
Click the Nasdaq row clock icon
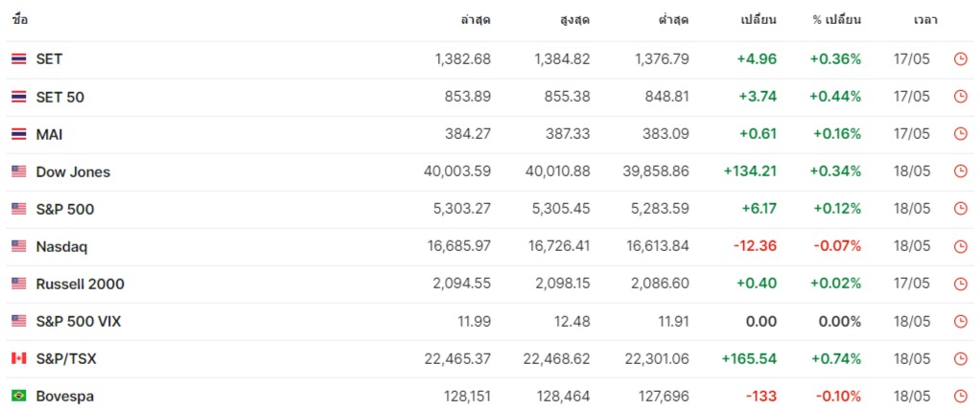[x=960, y=246]
